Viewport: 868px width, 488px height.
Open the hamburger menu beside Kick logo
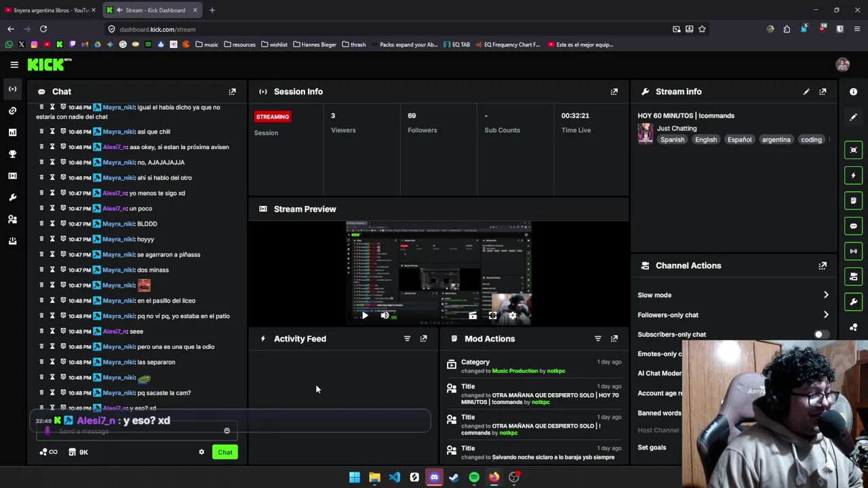pos(14,64)
